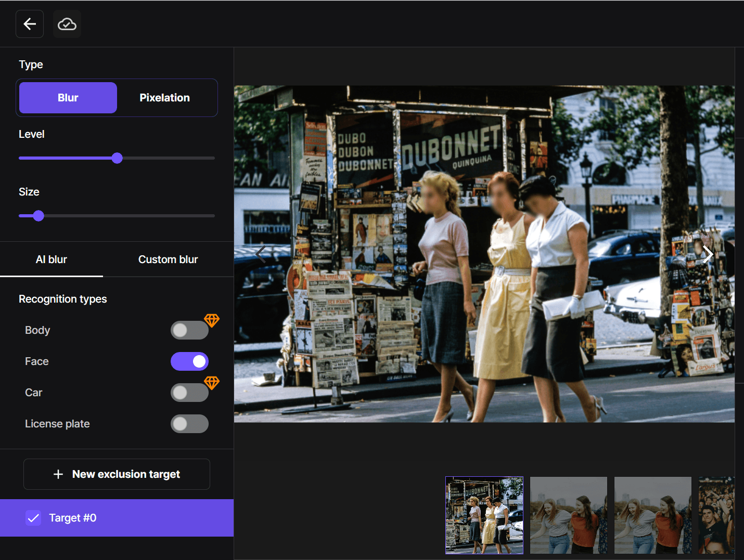Click the Level slider handle
The width and height of the screenshot is (744, 560).
[x=117, y=158]
